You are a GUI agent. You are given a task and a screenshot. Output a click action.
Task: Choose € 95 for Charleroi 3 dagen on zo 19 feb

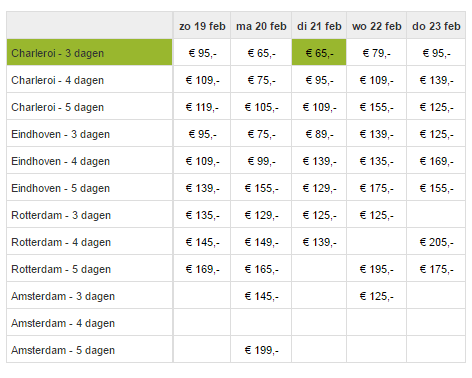[202, 53]
